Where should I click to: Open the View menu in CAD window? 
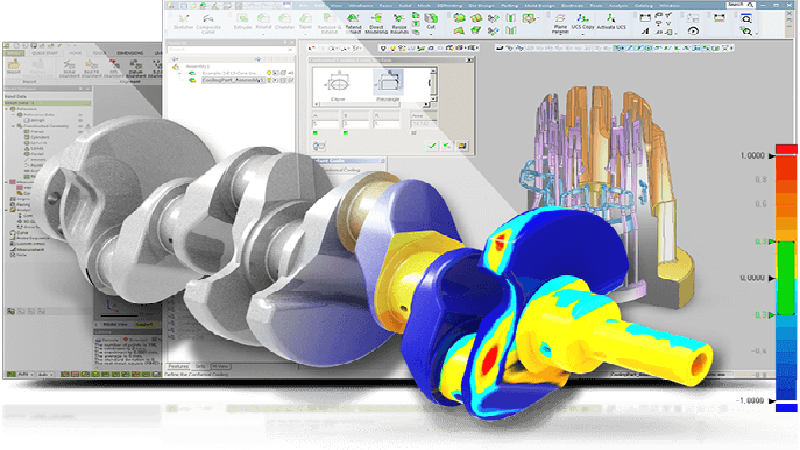click(336, 5)
